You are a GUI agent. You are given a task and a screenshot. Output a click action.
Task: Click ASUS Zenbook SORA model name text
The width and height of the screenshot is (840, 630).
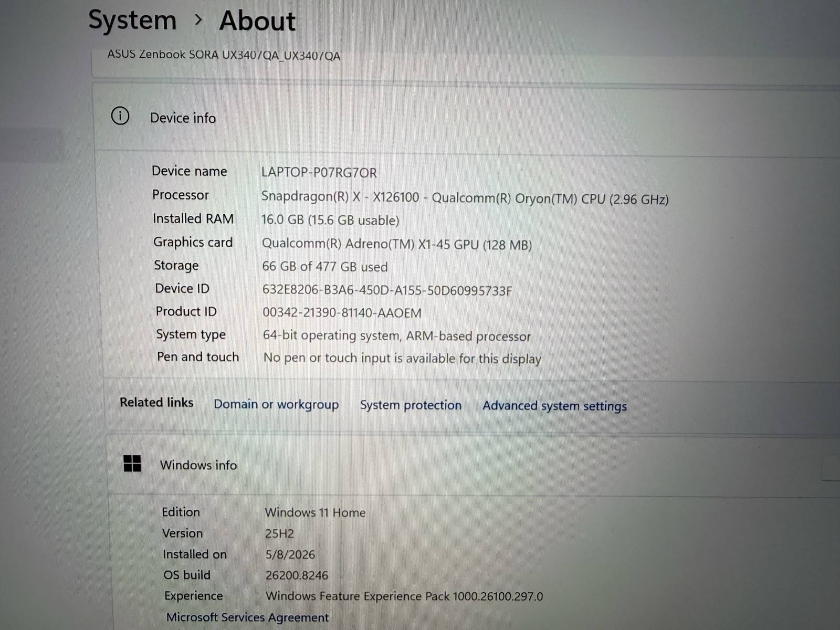[224, 55]
